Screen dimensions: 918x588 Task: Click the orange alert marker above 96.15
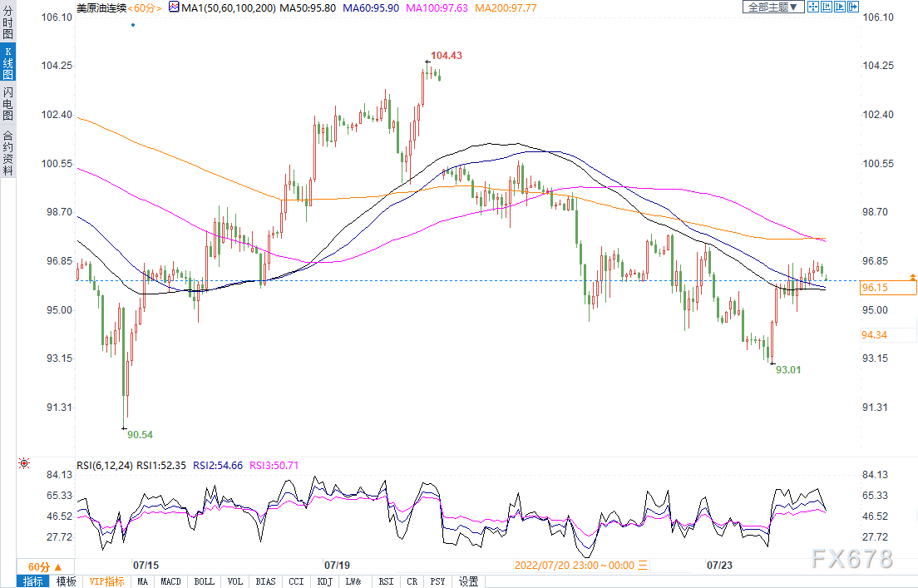[x=913, y=276]
